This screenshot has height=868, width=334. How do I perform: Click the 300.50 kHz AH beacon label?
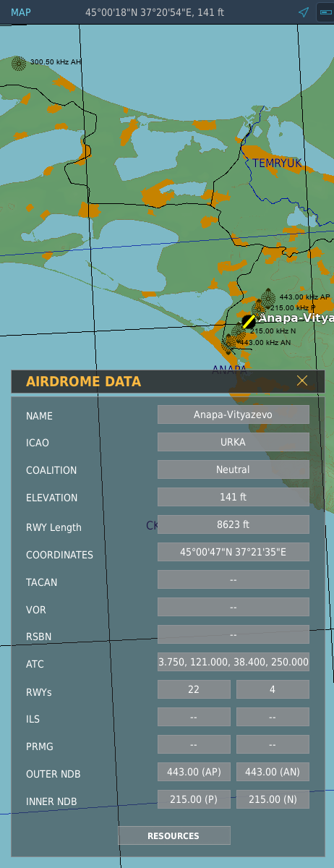(x=56, y=62)
